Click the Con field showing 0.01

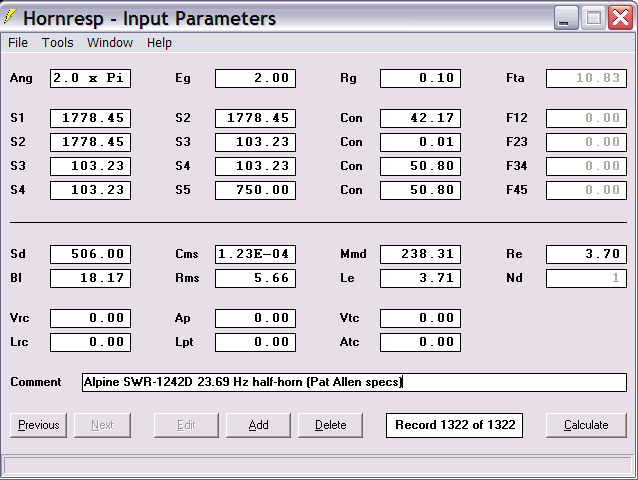tap(420, 142)
